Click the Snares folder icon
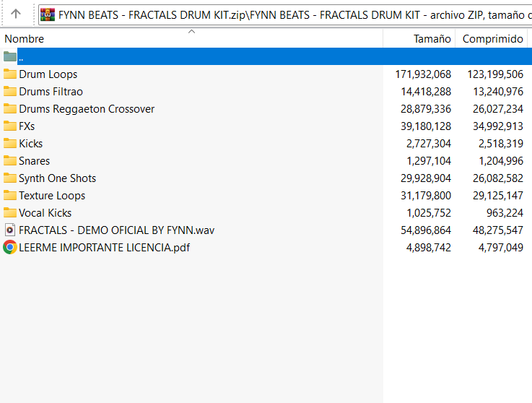The width and height of the screenshot is (532, 403). point(10,160)
